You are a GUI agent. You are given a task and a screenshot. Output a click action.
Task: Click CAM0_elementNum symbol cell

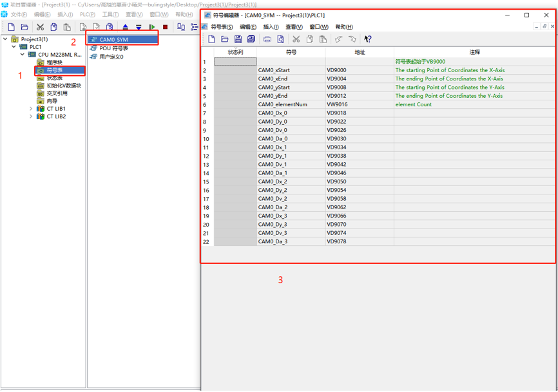[x=291, y=104]
